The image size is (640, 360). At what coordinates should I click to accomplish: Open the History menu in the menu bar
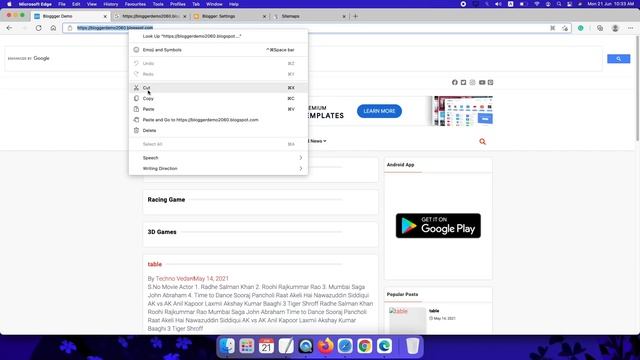coord(110,4)
